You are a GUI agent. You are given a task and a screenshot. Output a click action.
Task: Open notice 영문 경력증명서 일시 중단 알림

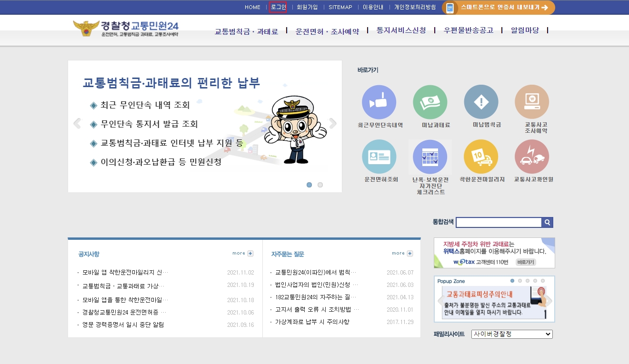click(123, 325)
